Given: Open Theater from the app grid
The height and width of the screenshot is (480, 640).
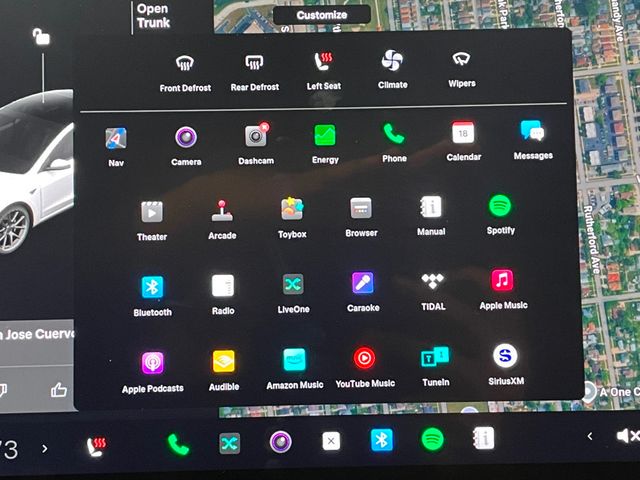Looking at the screenshot, I should coord(151,211).
